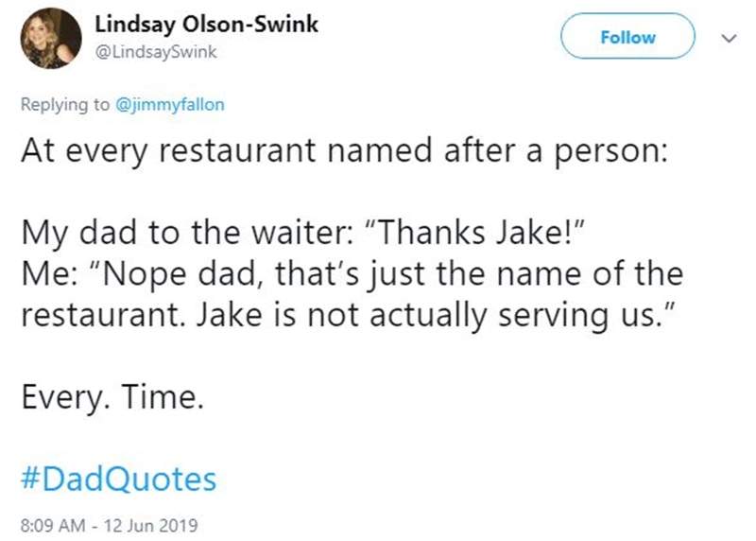Open Lindsay Olson-Swink's profile picture

point(51,39)
